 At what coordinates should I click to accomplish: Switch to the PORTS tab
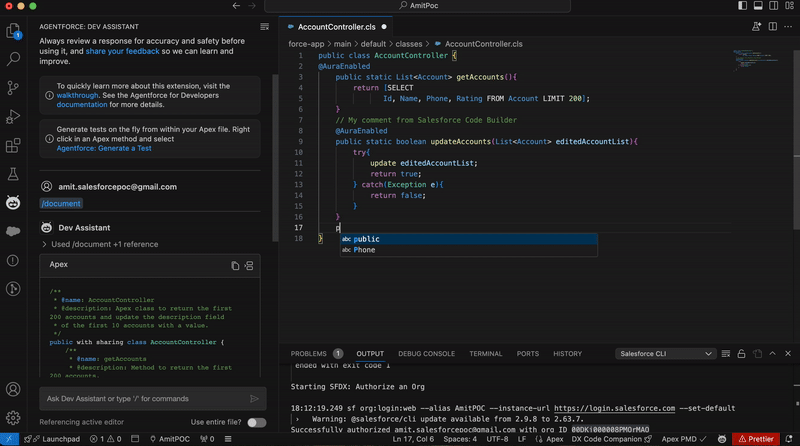coord(528,354)
